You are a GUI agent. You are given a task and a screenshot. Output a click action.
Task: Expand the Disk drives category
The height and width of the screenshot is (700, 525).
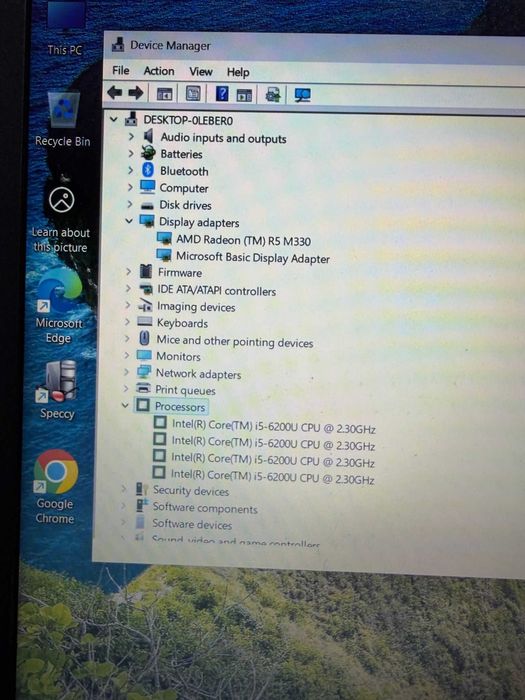pyautogui.click(x=129, y=204)
